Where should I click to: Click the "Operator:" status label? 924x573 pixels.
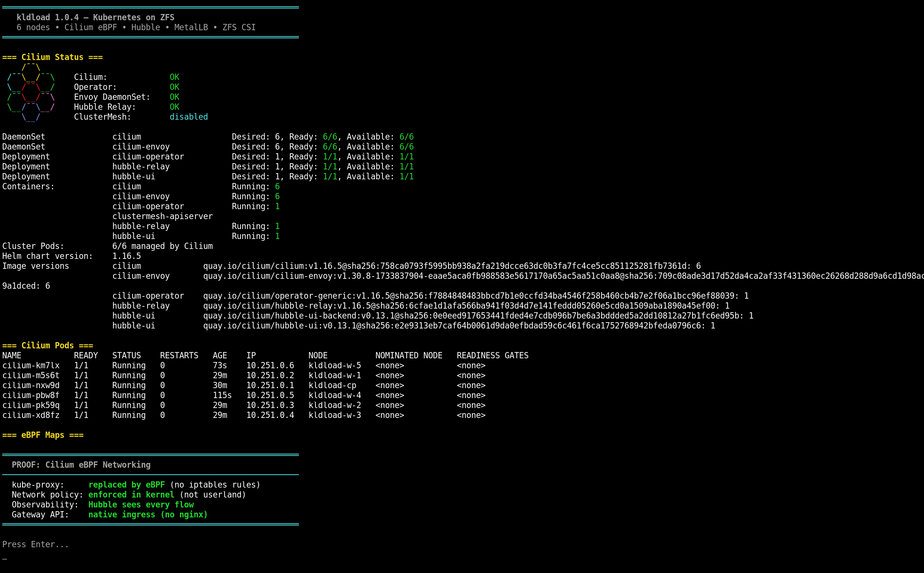click(95, 87)
